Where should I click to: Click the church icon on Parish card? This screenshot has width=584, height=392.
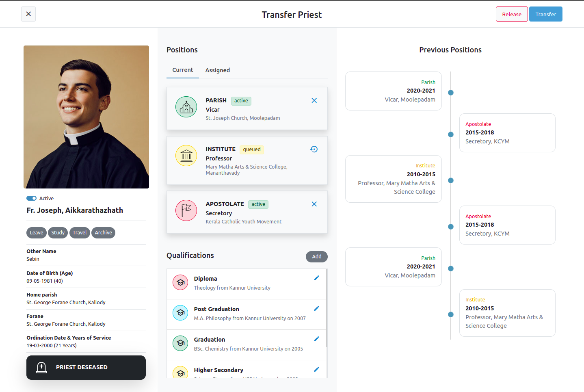tap(186, 107)
